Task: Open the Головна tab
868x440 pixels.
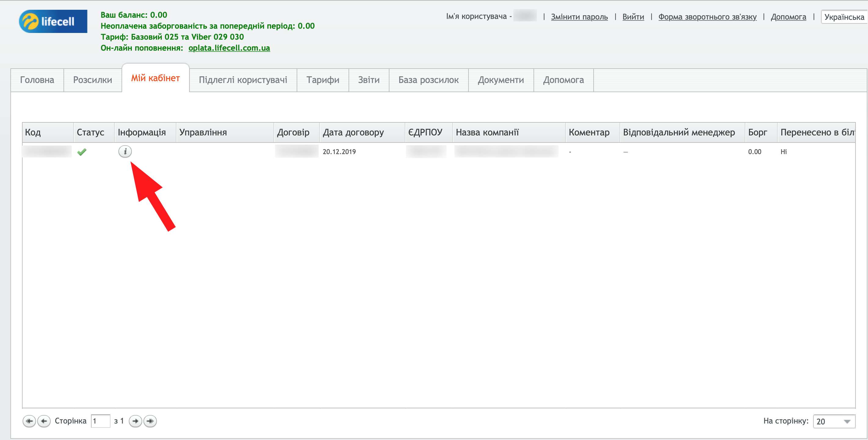Action: (x=37, y=80)
